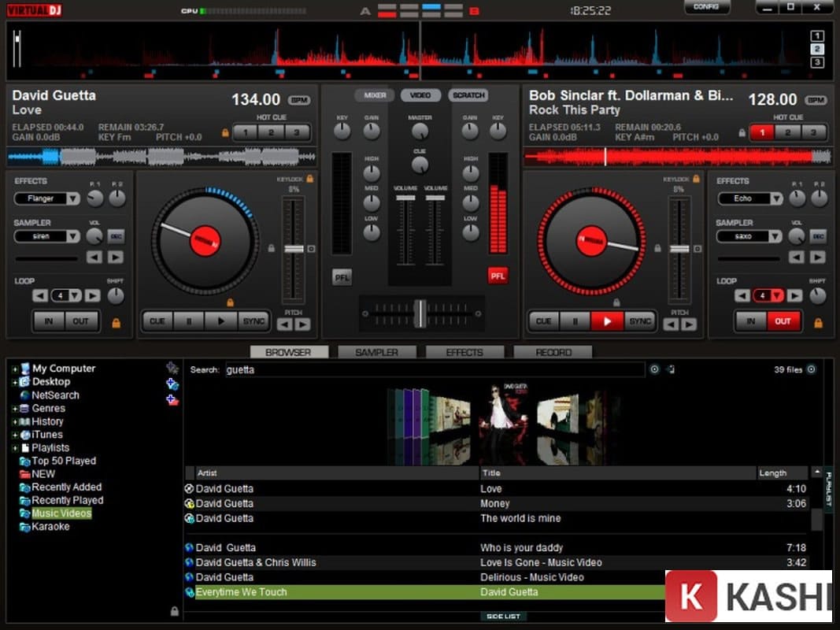Trigger the siren sampler play icon

115,258
